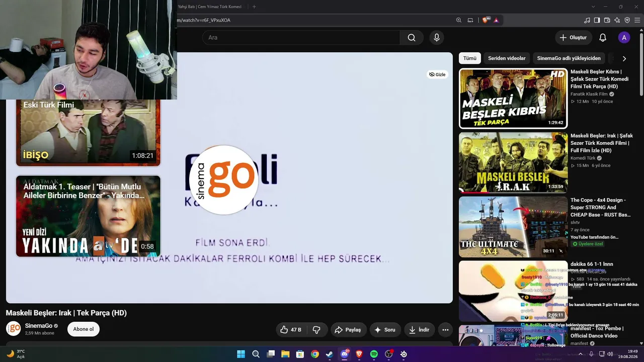Screen dimensions: 644x362
Task: Open the browser hamburger menu
Action: coord(637,20)
